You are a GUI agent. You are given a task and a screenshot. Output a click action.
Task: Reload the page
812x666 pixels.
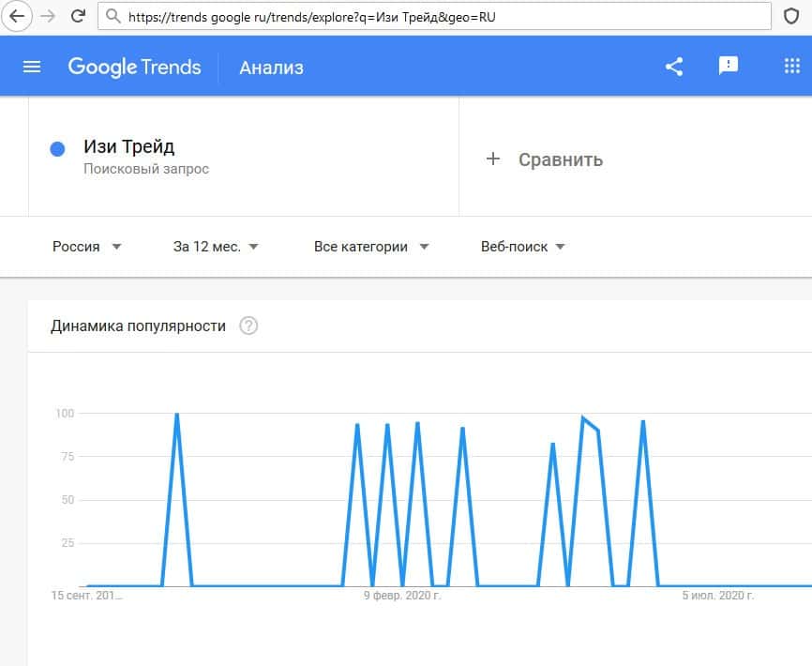[78, 16]
